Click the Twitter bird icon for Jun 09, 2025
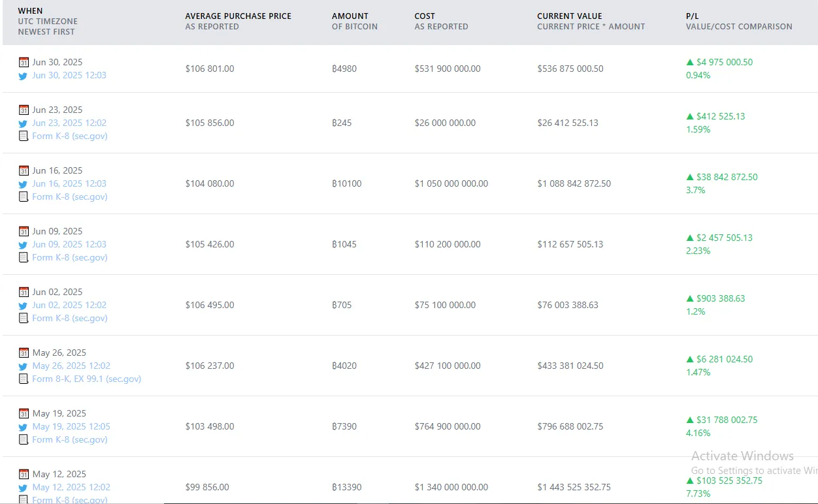 (x=24, y=245)
